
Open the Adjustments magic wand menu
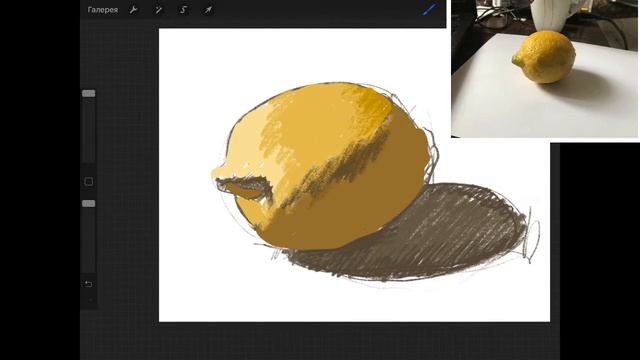(158, 10)
